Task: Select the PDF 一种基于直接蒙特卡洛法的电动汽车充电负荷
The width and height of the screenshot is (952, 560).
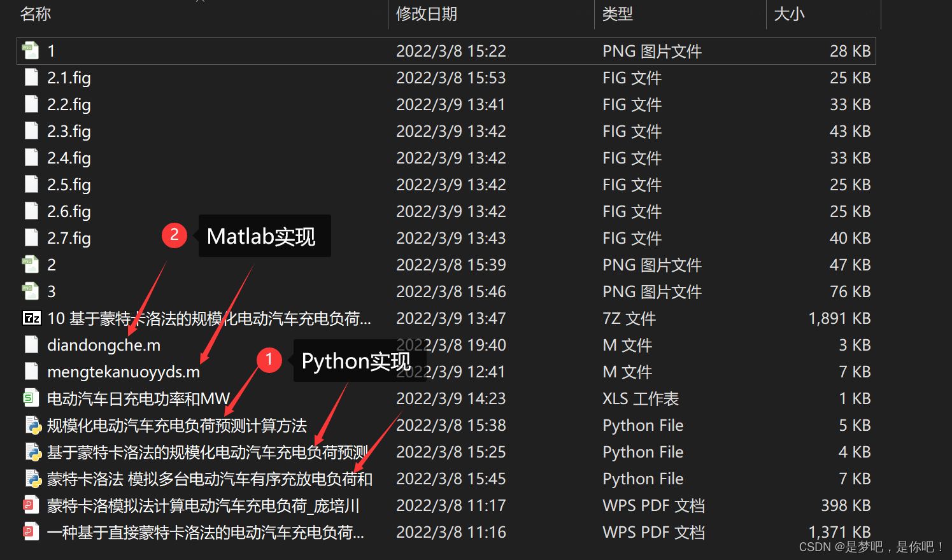Action: [205, 532]
